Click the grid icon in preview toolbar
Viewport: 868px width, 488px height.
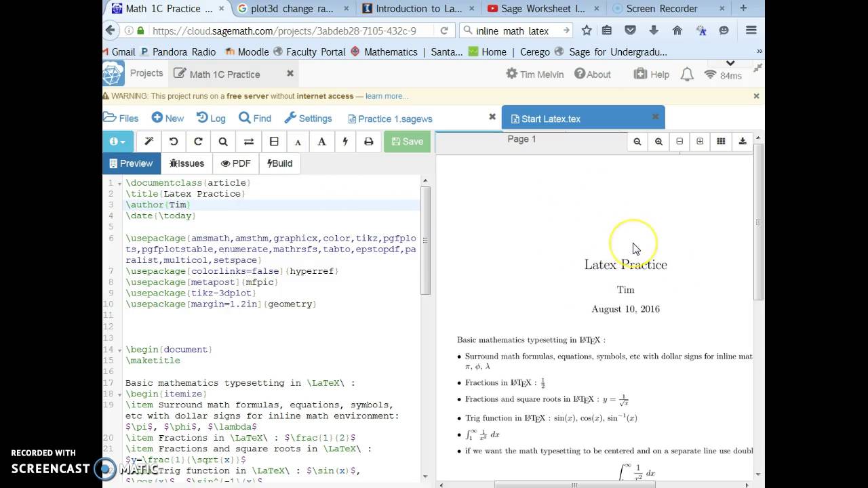pyautogui.click(x=721, y=141)
